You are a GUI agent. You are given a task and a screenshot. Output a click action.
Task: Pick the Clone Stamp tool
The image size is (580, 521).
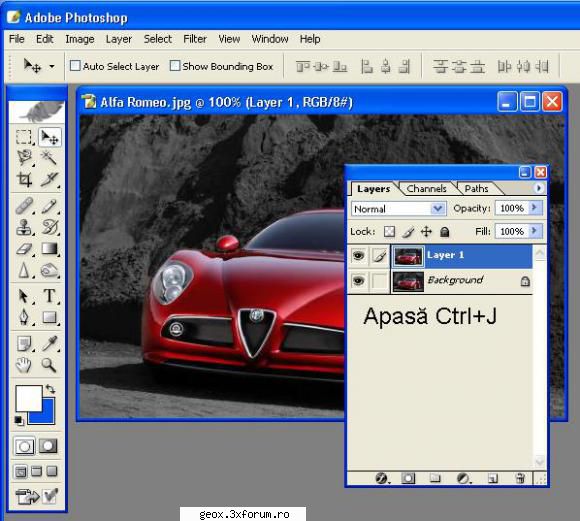coord(24,227)
